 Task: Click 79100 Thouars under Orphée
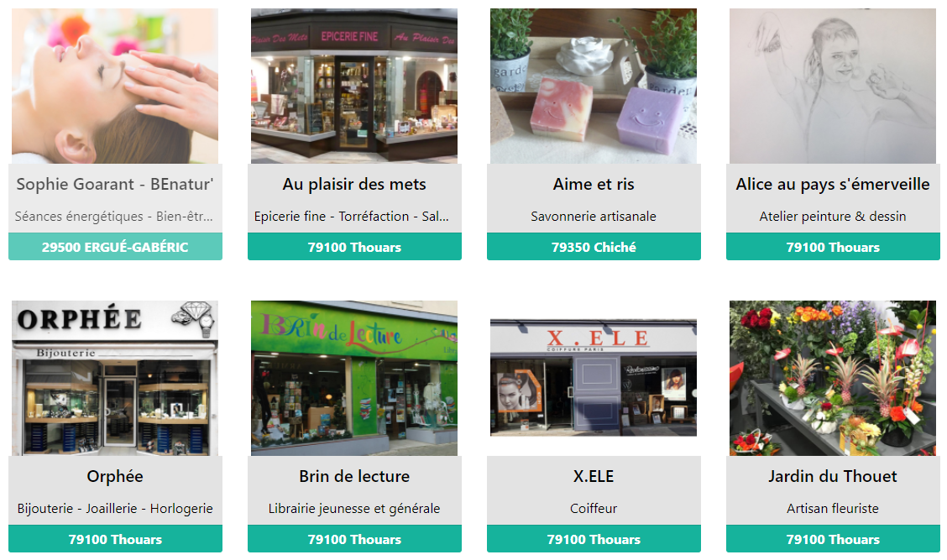115,539
